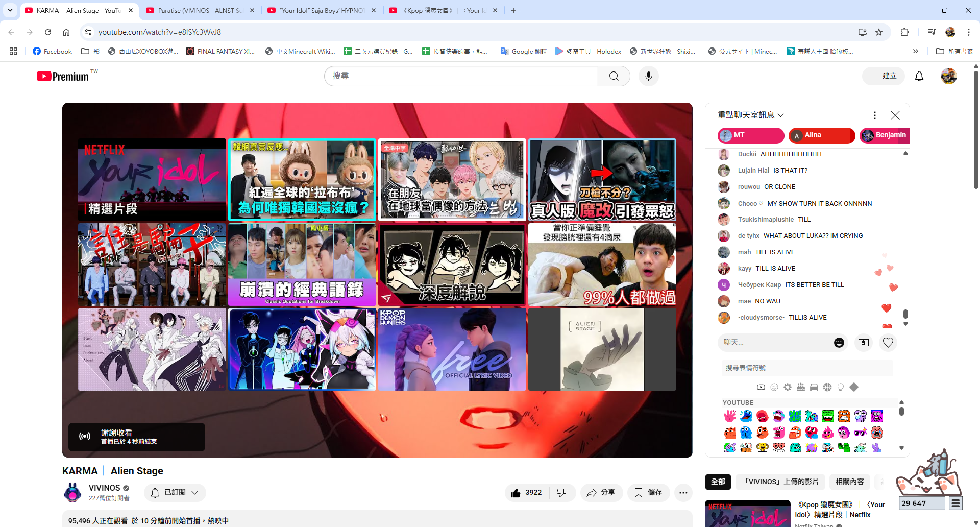Switch to Your Idol Saja Boys tab
The image size is (980, 527).
[322, 10]
